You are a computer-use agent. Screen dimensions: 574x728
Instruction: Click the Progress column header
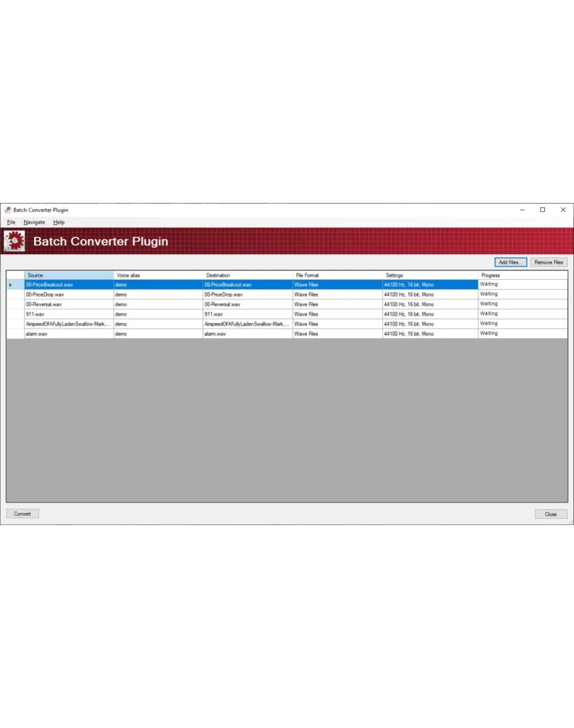point(522,275)
